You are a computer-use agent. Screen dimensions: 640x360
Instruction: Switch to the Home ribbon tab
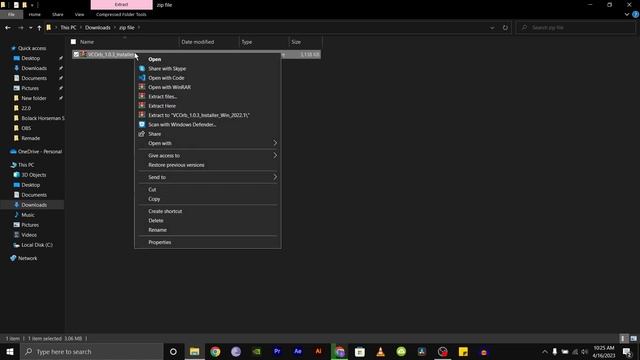35,14
